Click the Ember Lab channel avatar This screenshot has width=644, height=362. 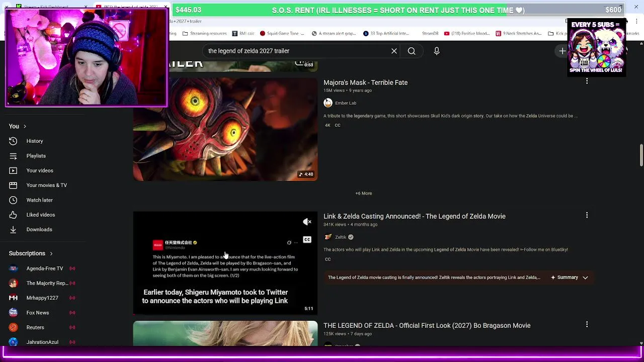pos(328,103)
